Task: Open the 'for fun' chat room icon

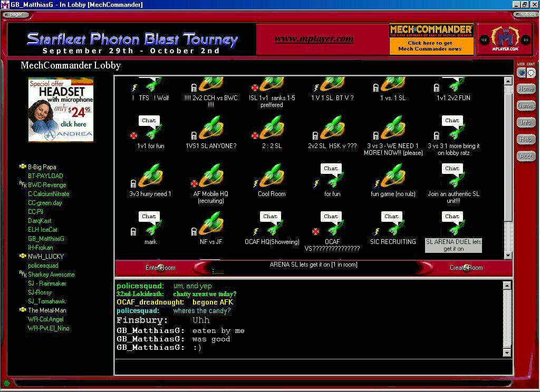Action: [x=332, y=175]
